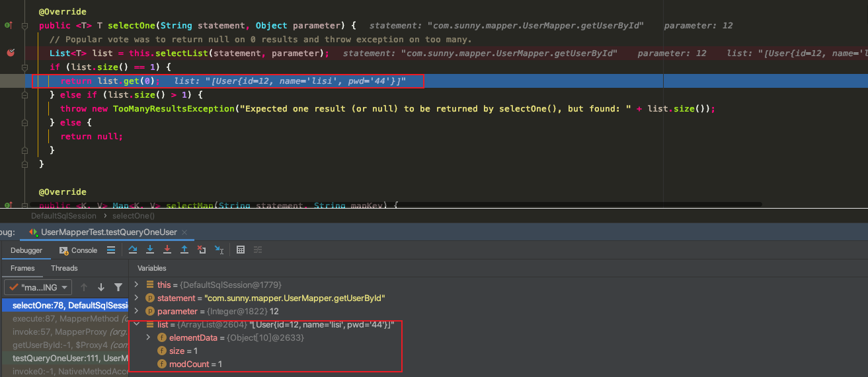This screenshot has width=868, height=377.
Task: Collapse the 'list' variable node
Action: click(x=137, y=324)
